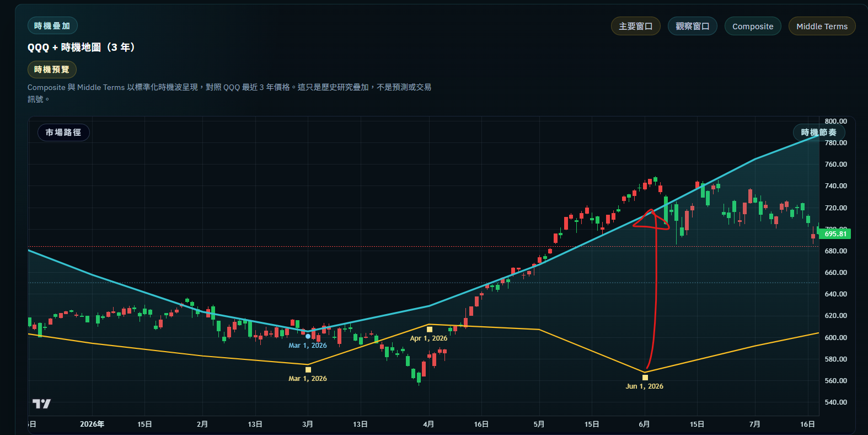Click the 時機節奏 chart label
This screenshot has width=868, height=435.
[x=819, y=132]
